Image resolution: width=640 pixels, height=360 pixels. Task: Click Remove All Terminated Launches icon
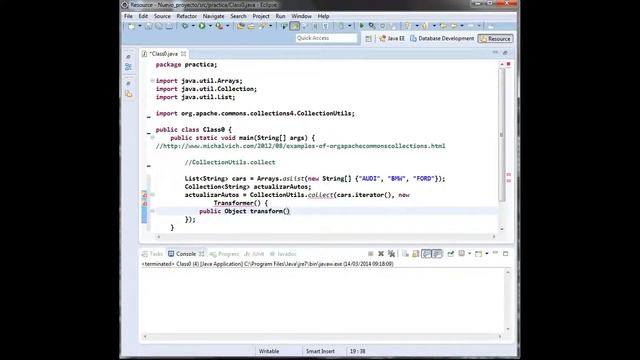coord(391,254)
